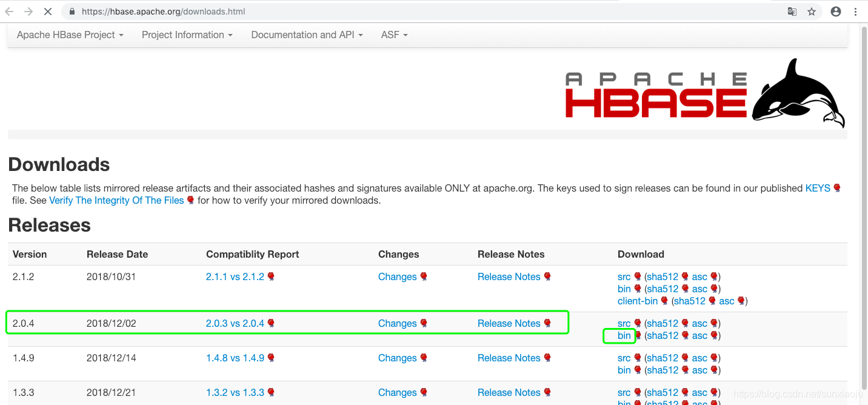Open sha512 of 2.0.4 bin

[663, 335]
